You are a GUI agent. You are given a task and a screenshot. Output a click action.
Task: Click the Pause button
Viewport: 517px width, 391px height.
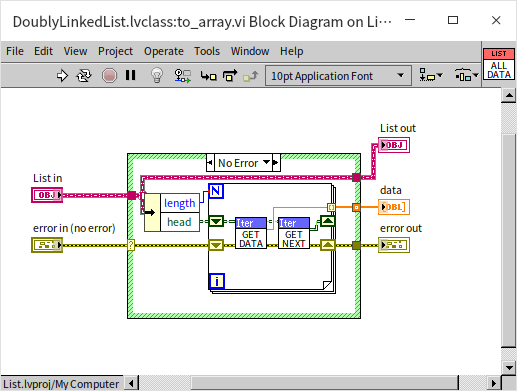[x=130, y=75]
